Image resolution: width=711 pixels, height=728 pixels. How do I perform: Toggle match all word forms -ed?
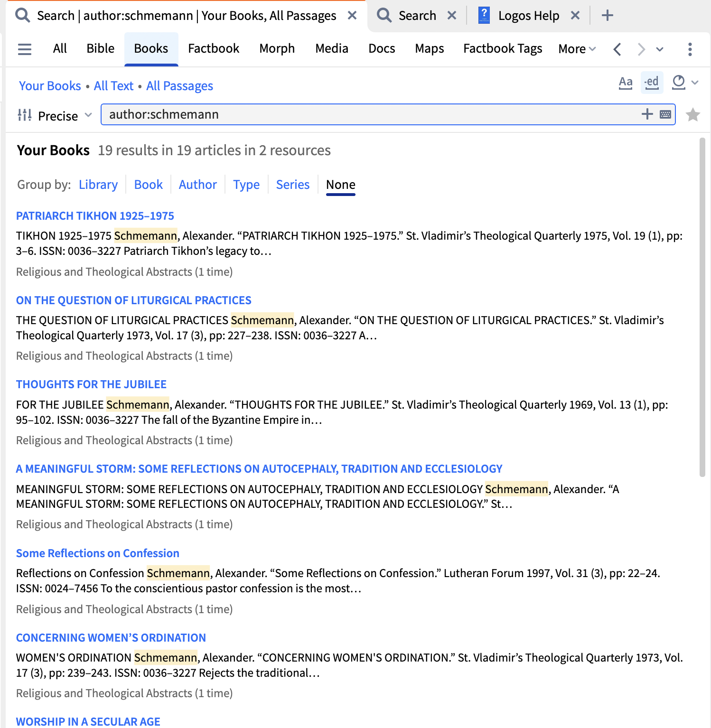pyautogui.click(x=652, y=83)
